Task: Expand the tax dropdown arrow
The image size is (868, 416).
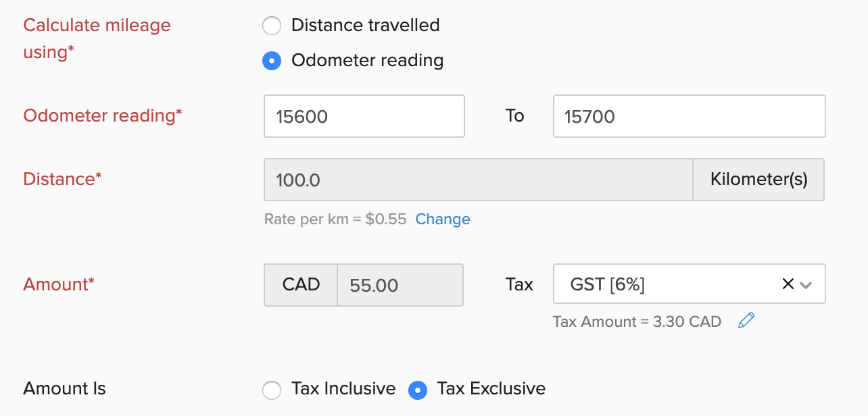Action: click(806, 285)
